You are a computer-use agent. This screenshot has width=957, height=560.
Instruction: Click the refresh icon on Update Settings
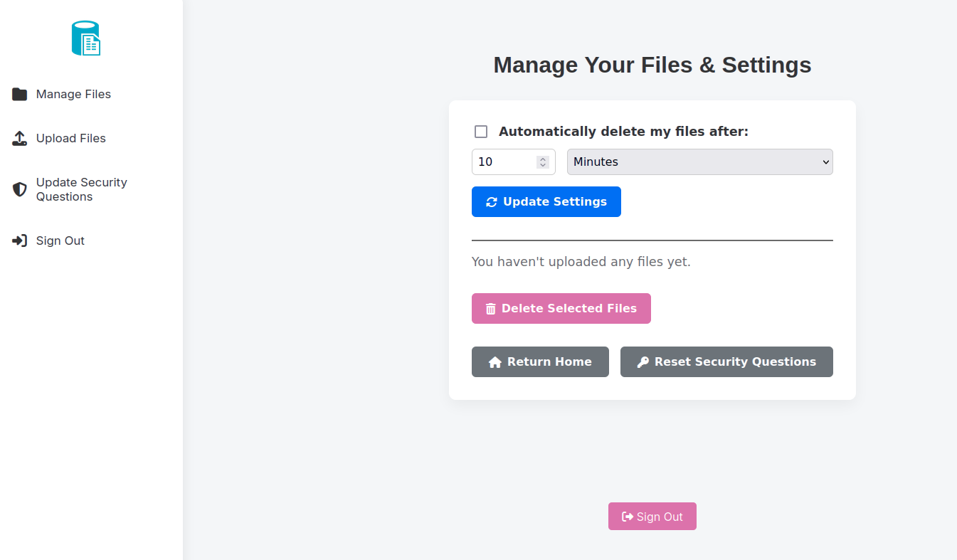492,202
